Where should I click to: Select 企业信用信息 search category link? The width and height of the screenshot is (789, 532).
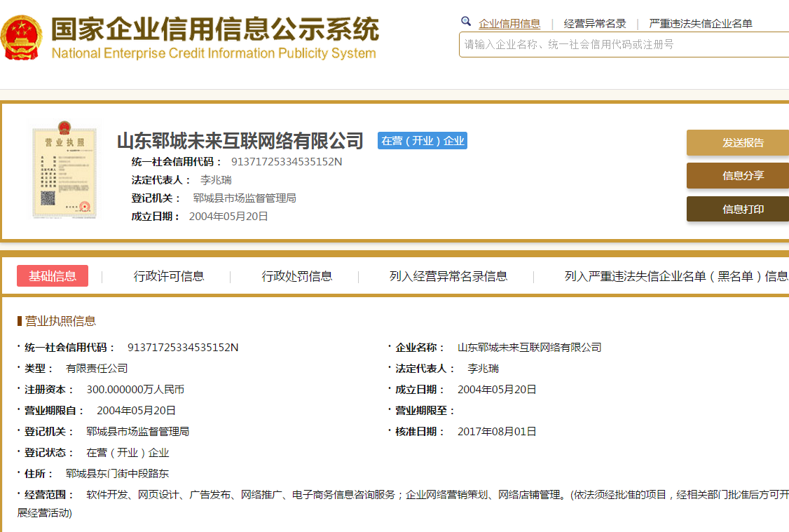click(x=509, y=24)
